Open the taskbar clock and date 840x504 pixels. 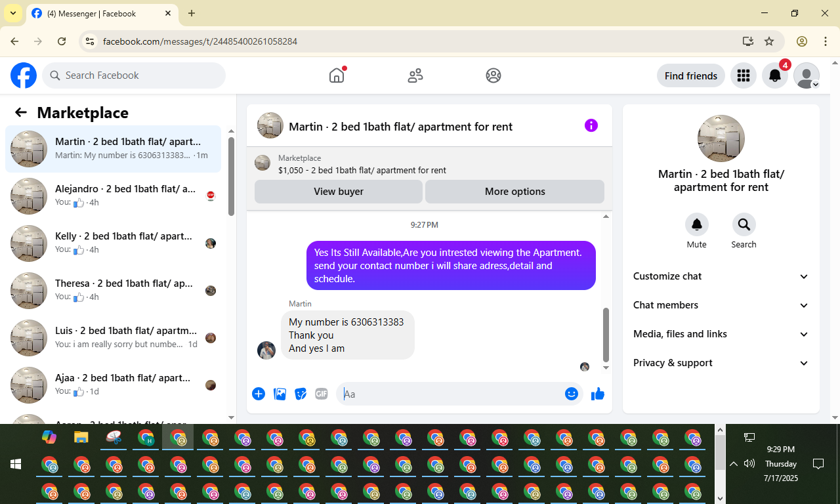[x=781, y=464]
